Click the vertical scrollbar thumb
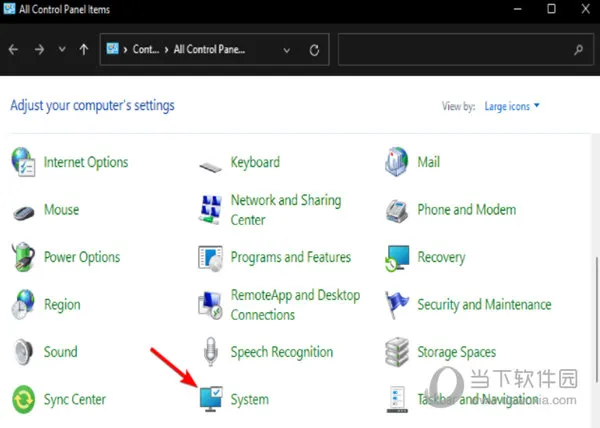This screenshot has height=428, width=600. click(596, 320)
